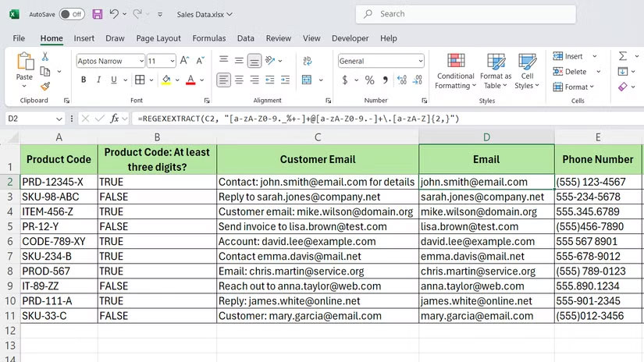Toggle Bold formatting

[83, 80]
